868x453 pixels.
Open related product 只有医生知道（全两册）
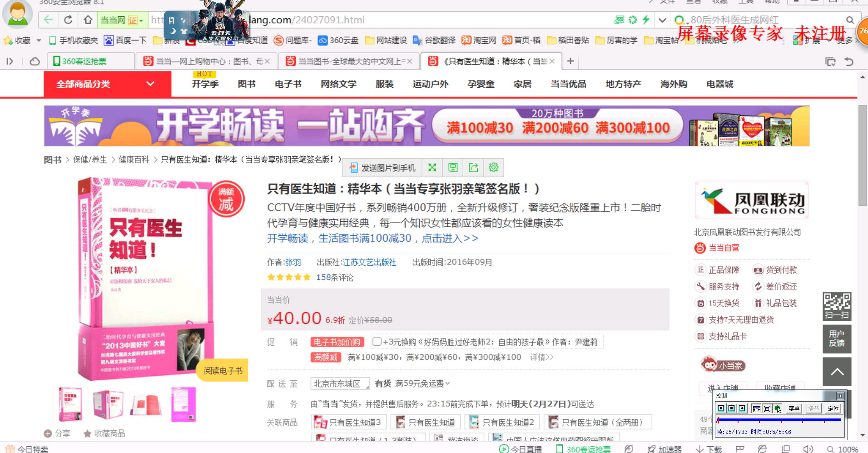tap(598, 422)
